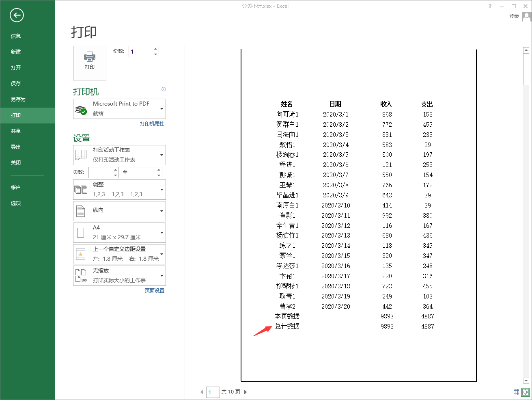
Task: Click preview scrollbar down arrow
Action: 526,381
